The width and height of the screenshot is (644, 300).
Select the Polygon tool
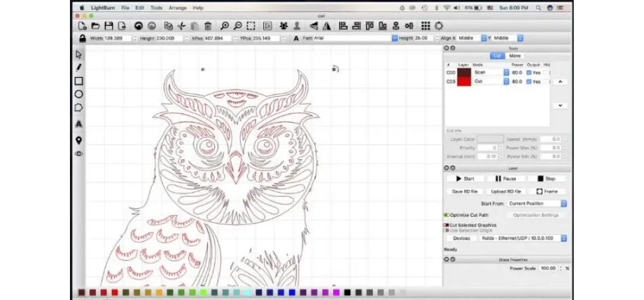pyautogui.click(x=79, y=108)
